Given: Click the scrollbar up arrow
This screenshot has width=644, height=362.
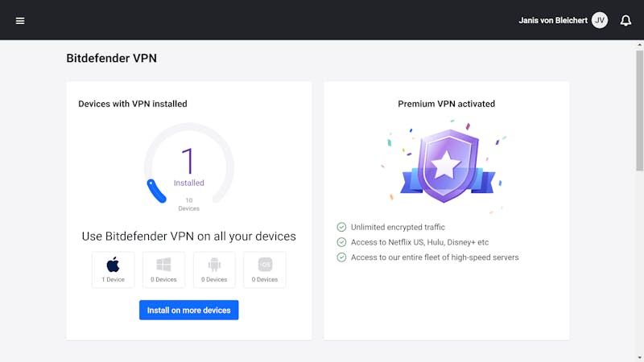Looking at the screenshot, I should [639, 44].
